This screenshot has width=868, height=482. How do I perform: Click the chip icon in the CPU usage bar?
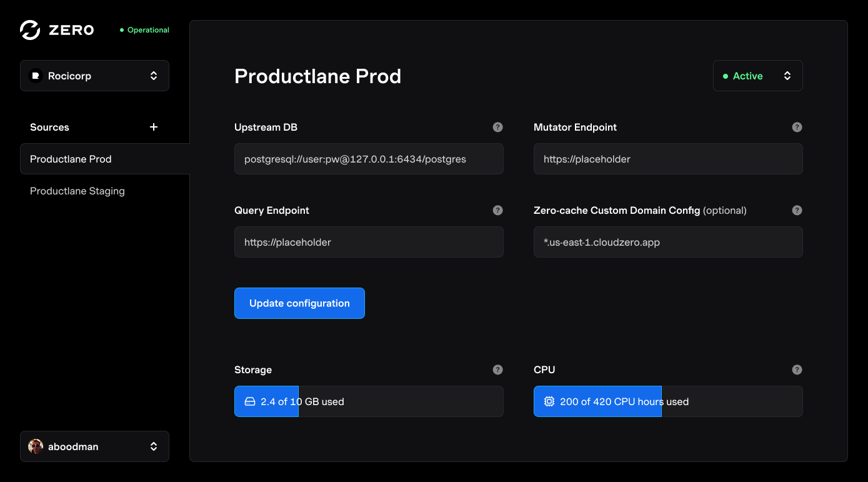click(x=549, y=401)
